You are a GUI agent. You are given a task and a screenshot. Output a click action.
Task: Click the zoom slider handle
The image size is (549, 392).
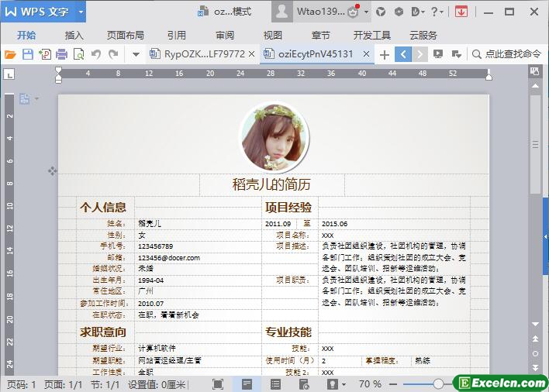tap(438, 383)
